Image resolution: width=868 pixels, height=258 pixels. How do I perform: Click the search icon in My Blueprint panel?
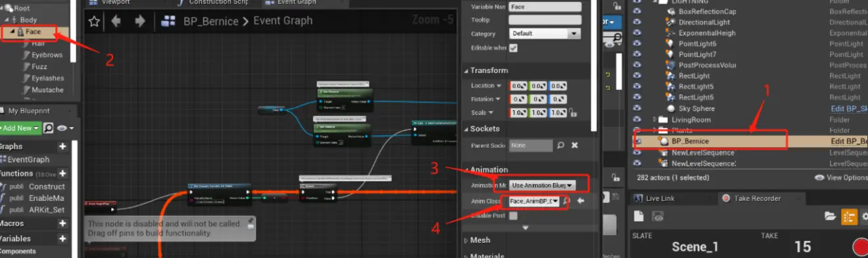click(x=48, y=128)
